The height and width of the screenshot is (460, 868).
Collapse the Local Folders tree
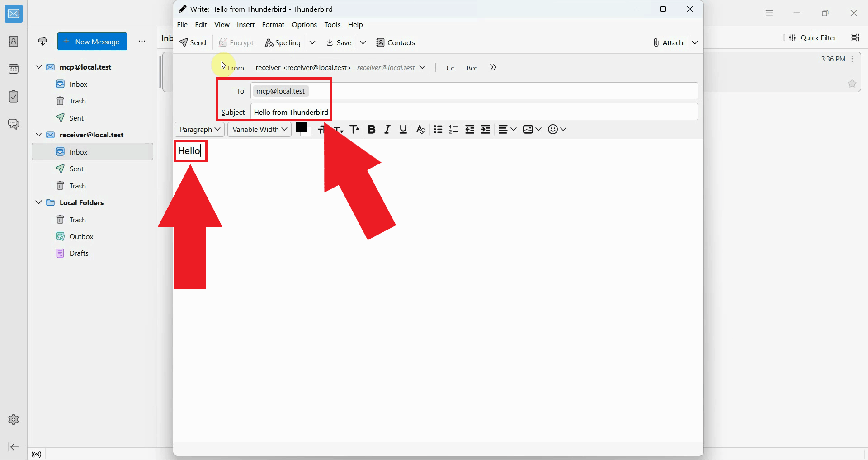click(38, 202)
